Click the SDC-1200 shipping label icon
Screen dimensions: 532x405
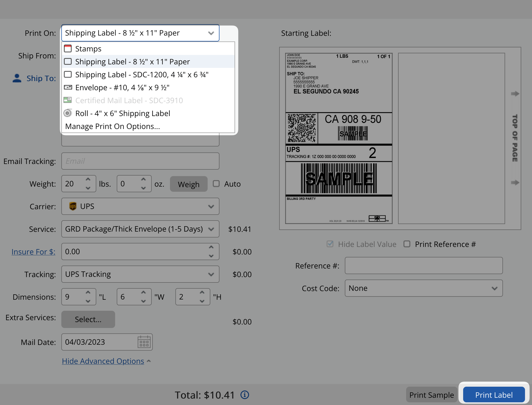(68, 74)
